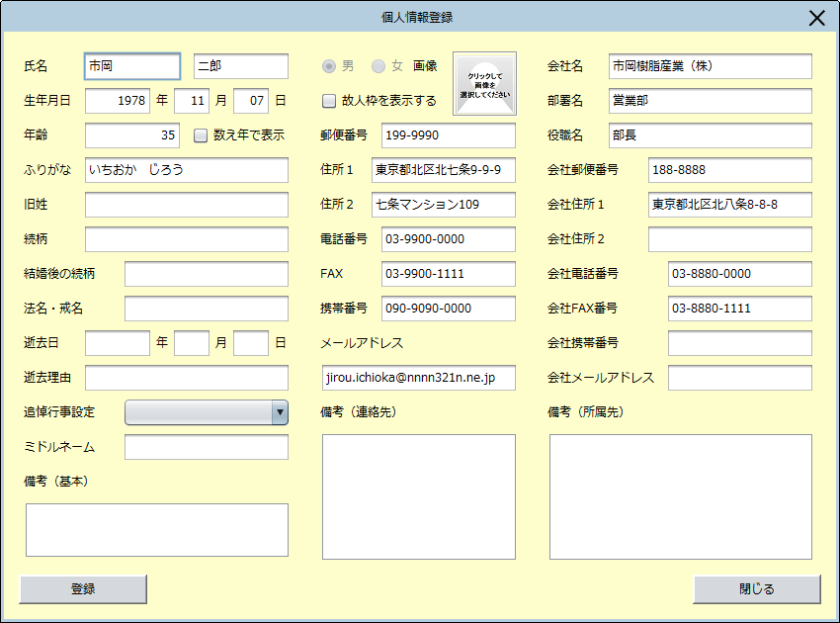This screenshot has width=840, height=623.
Task: Click the 郵便番号 field 199-9990
Action: coord(449,135)
